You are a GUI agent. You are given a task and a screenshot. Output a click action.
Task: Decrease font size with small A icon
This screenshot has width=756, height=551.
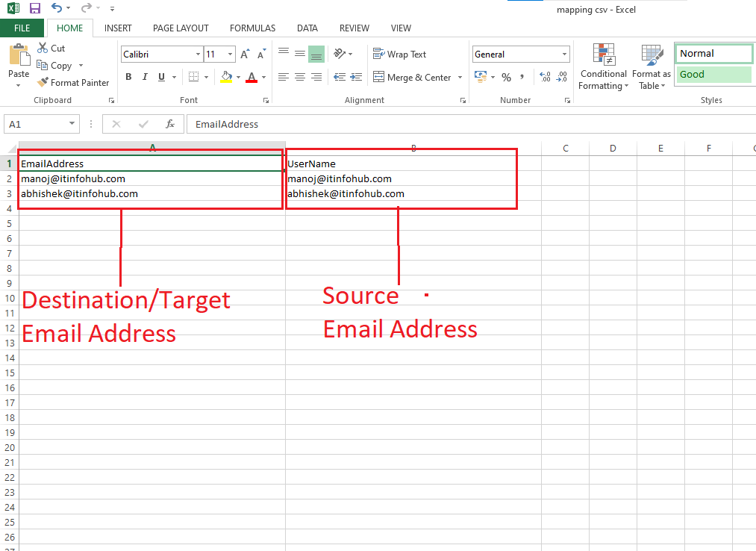(x=261, y=54)
